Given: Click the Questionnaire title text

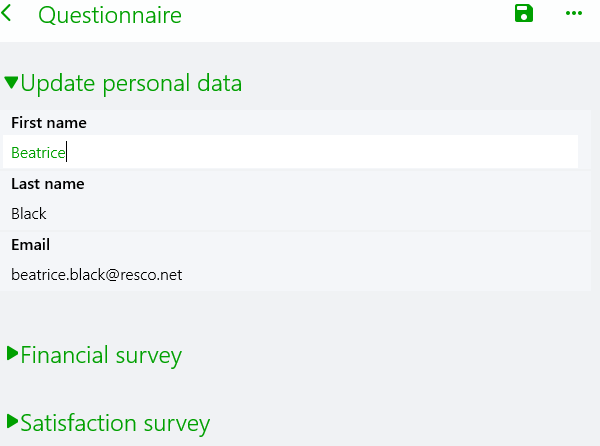Looking at the screenshot, I should coord(110,16).
